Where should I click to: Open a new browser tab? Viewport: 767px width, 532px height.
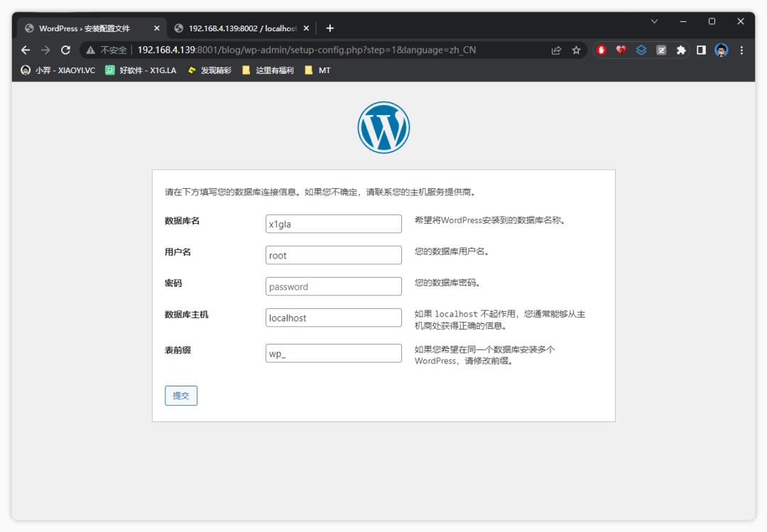coord(330,28)
